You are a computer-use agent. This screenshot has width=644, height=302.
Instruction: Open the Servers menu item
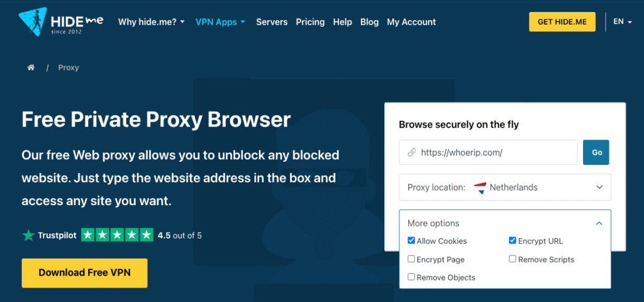pos(272,22)
